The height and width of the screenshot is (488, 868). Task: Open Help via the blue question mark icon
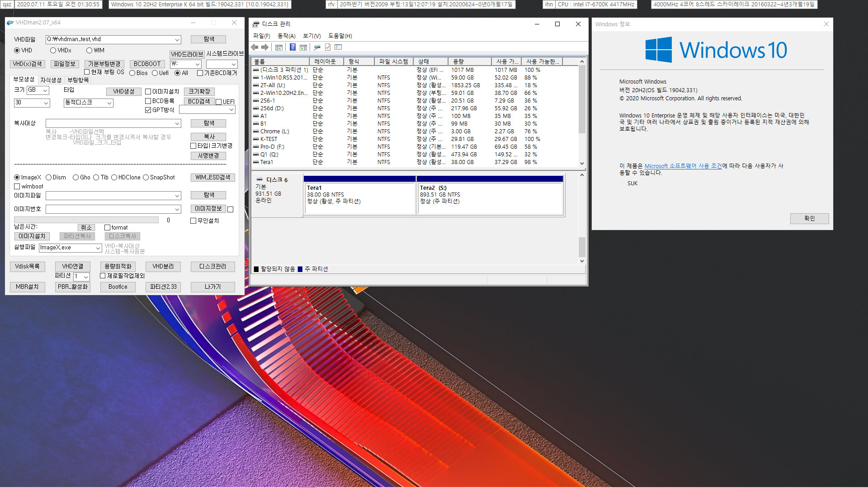coord(292,47)
